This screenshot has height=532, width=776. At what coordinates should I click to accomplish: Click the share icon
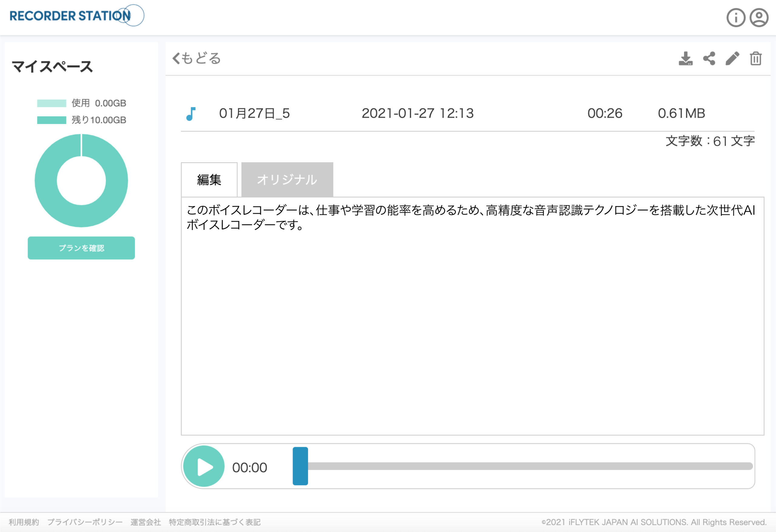709,58
